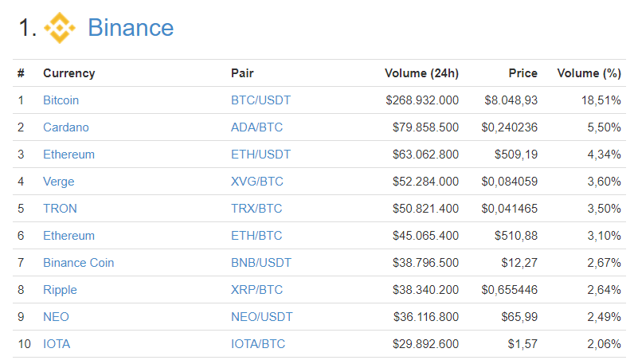Select the $268.932.000 volume value
This screenshot has height=364, width=638.
[422, 100]
